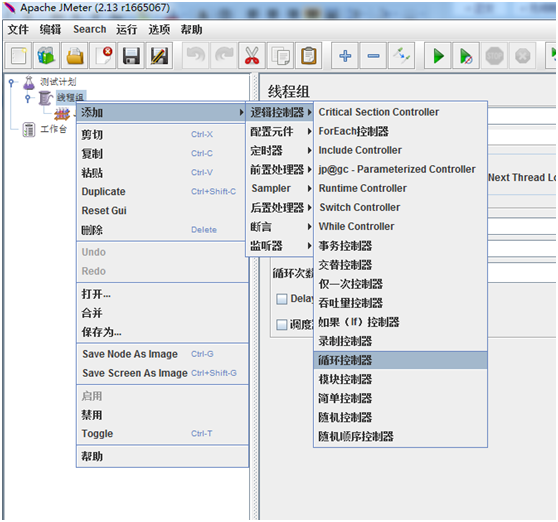Select the 测试计划 flask icon
Screen dimensions: 558x522
[x=29, y=83]
